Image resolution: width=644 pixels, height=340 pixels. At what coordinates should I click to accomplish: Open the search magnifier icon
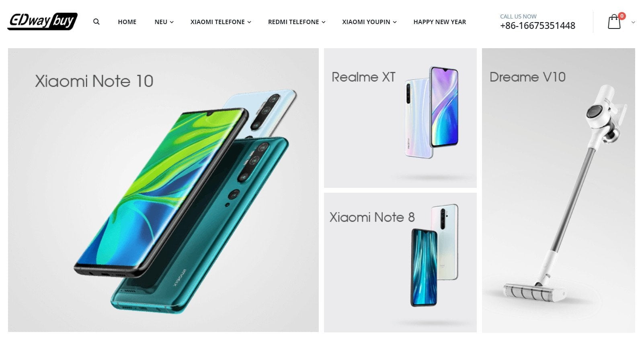click(x=96, y=22)
